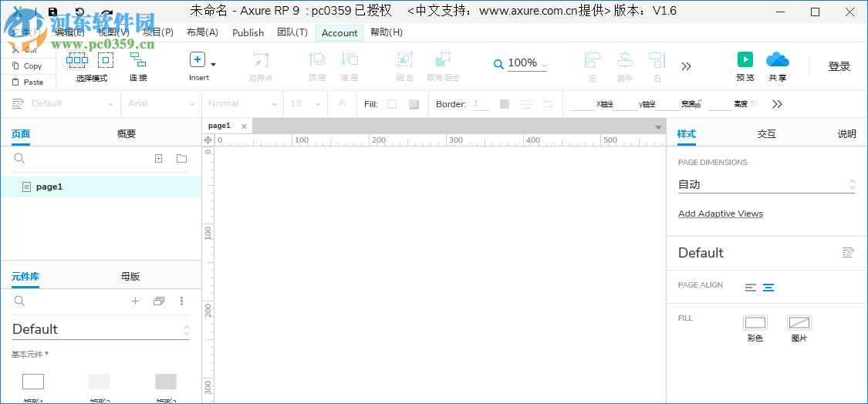Image resolution: width=868 pixels, height=404 pixels.
Task: Open the 编辑(E) menu
Action: [69, 32]
